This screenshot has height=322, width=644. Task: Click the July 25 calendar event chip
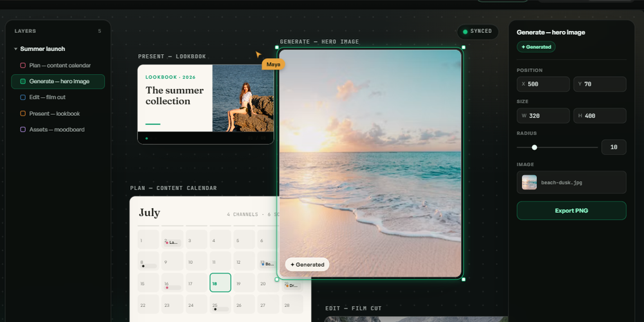point(220,309)
